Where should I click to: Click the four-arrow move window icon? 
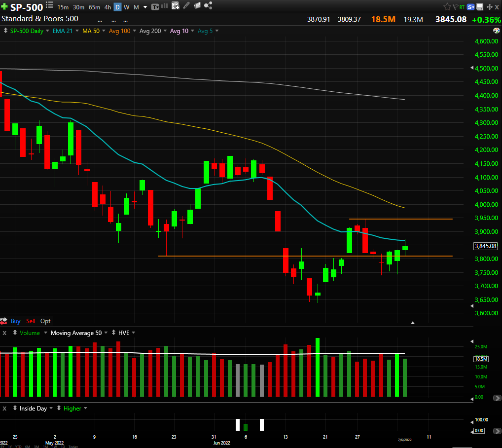(489, 7)
